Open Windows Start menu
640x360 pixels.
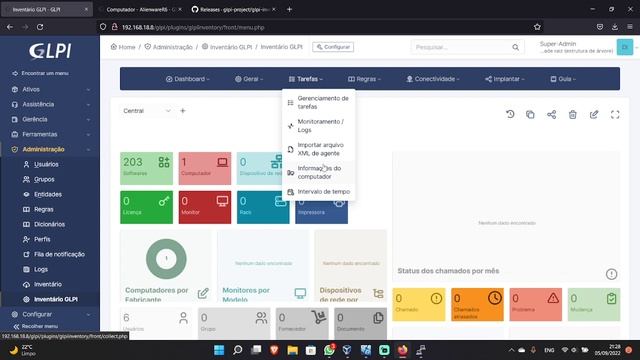click(x=219, y=350)
